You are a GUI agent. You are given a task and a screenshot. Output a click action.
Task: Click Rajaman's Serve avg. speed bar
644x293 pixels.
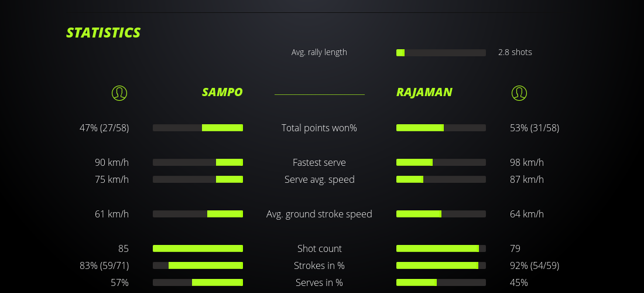click(x=441, y=179)
